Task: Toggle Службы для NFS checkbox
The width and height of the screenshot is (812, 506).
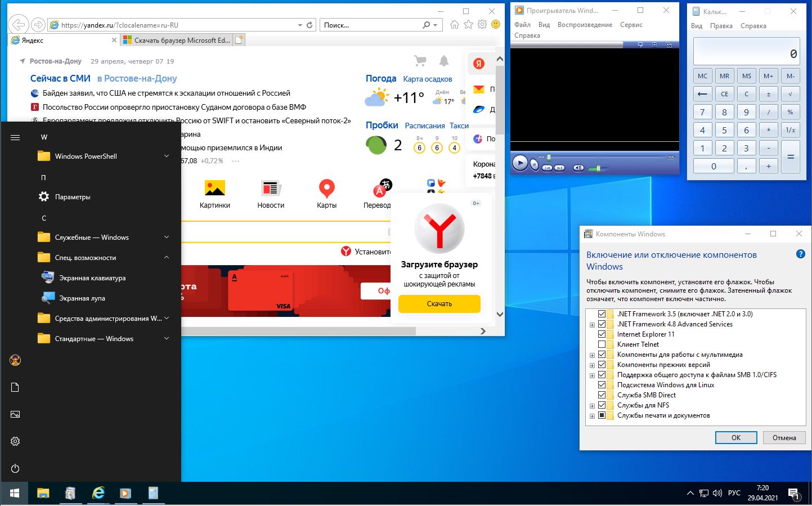Action: pyautogui.click(x=602, y=405)
